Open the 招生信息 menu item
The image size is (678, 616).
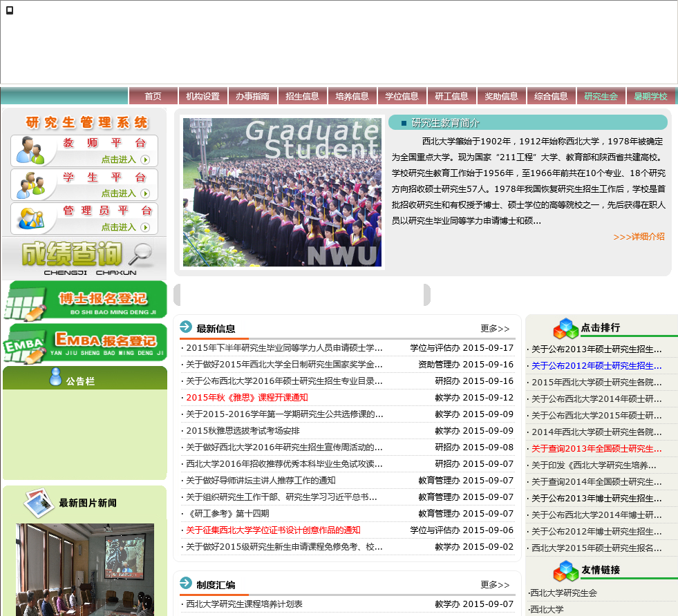click(303, 97)
